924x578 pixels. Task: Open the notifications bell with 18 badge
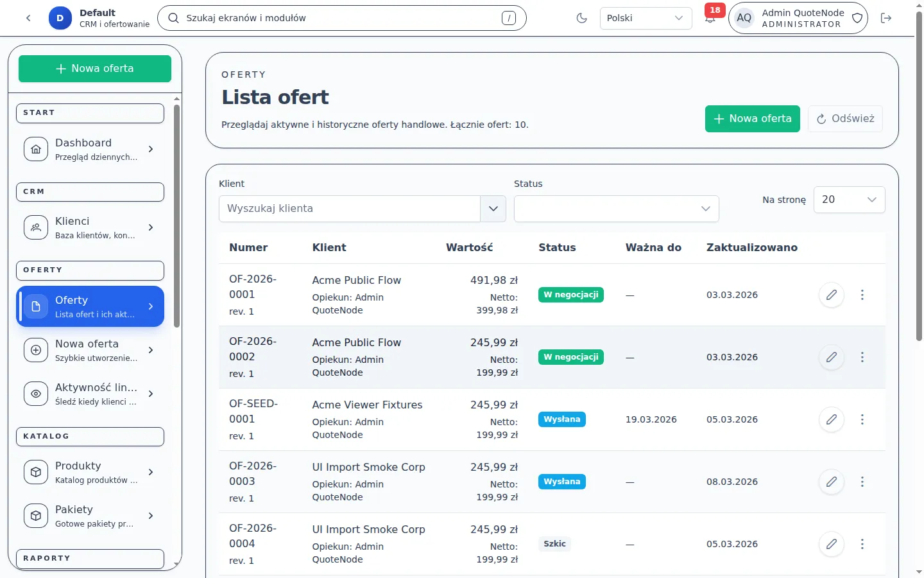[x=710, y=18]
